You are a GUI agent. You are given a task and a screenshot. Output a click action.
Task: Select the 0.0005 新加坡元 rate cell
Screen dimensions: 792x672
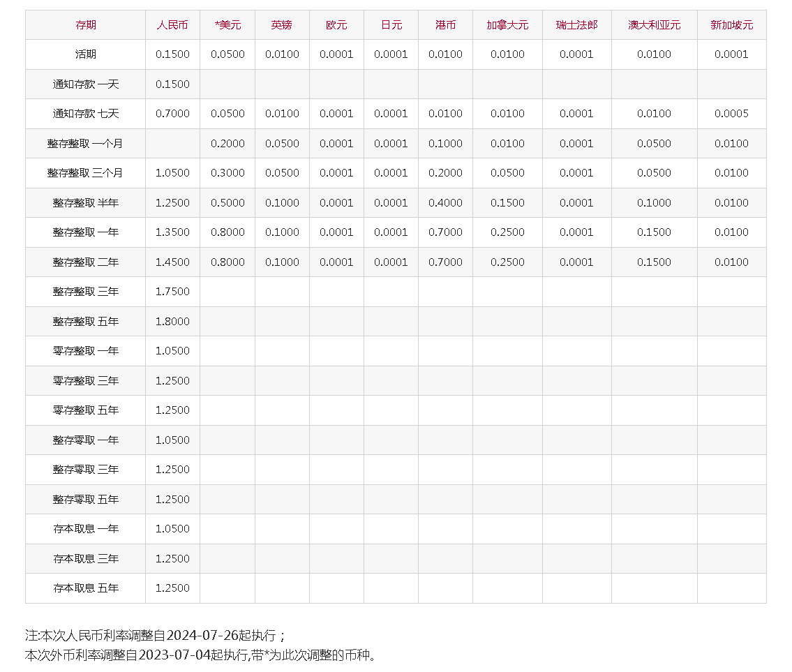(x=731, y=114)
